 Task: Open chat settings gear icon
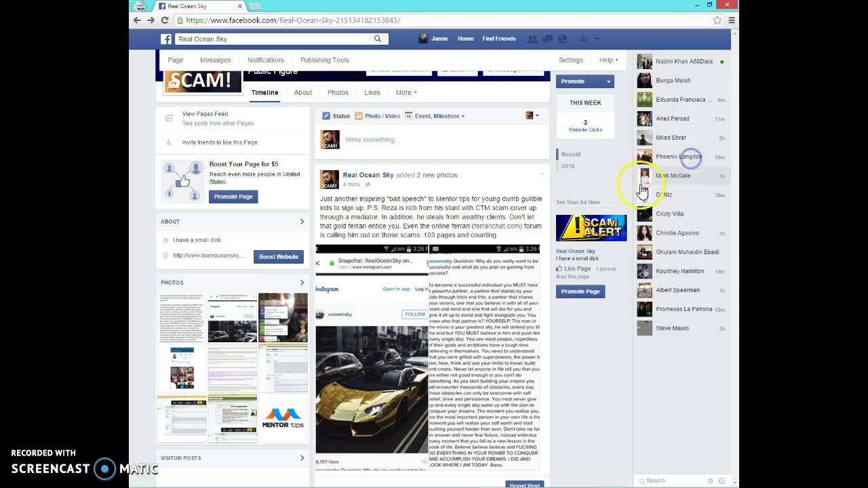click(710, 481)
